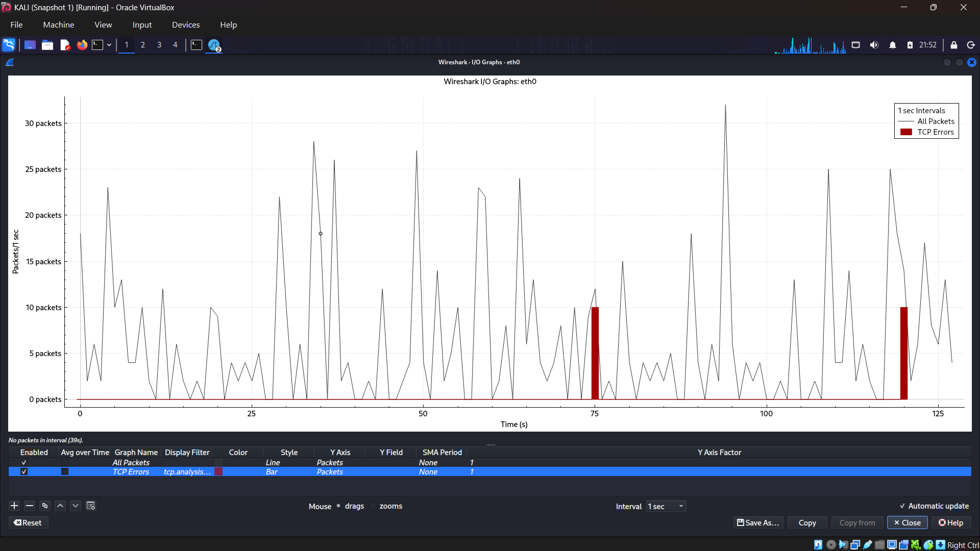The width and height of the screenshot is (980, 551).
Task: Click the All Packets color swatch
Action: tap(218, 462)
